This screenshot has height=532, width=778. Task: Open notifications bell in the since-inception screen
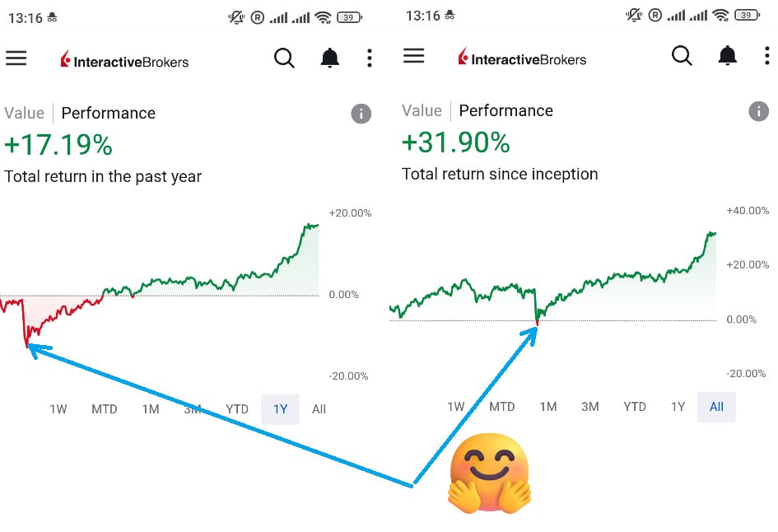pyautogui.click(x=728, y=56)
